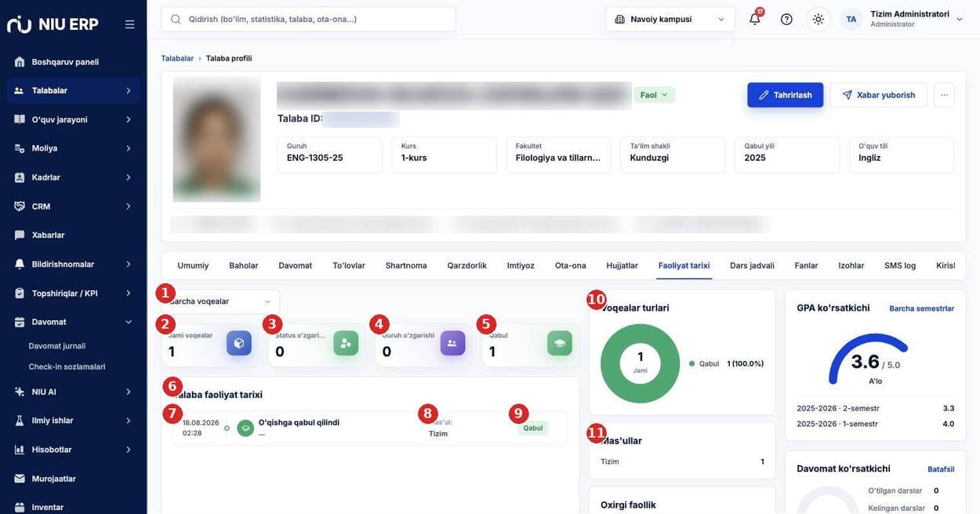Image resolution: width=980 pixels, height=514 pixels.
Task: Click the Tahrirlash edit button
Action: pos(786,95)
